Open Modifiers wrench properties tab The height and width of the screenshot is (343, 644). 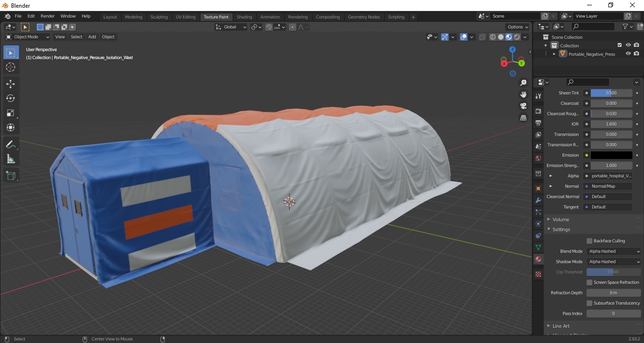click(538, 201)
